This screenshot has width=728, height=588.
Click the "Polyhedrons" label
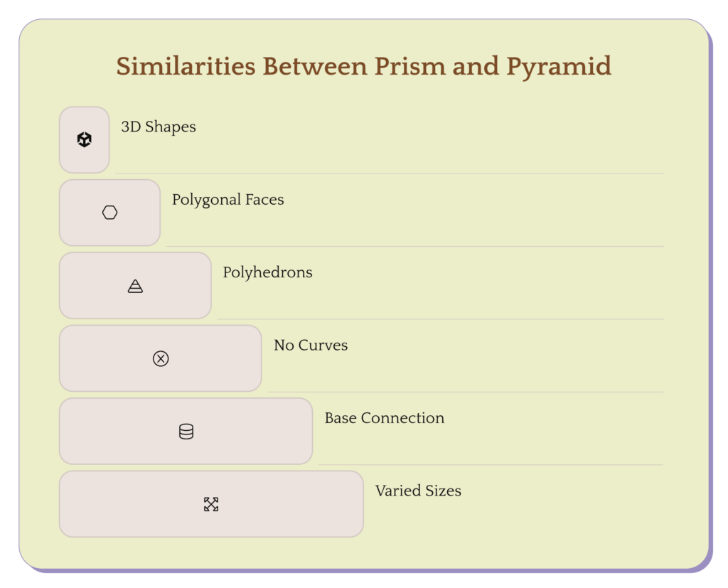(267, 272)
